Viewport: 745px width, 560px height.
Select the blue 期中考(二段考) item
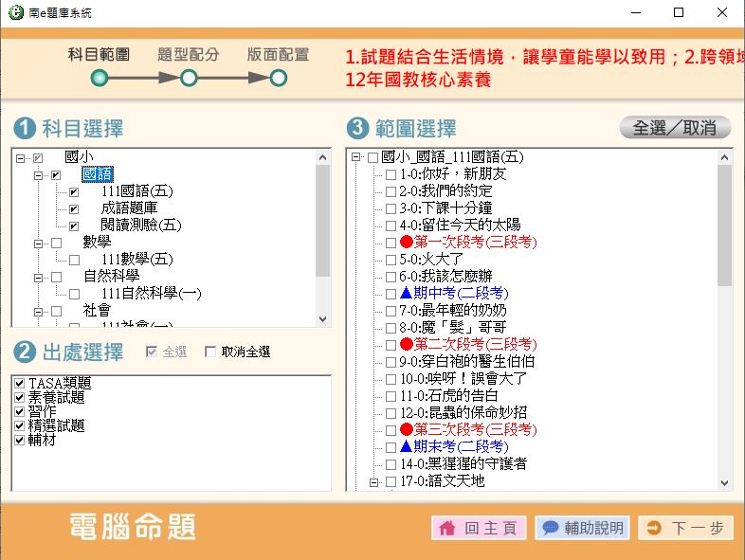[x=453, y=294]
